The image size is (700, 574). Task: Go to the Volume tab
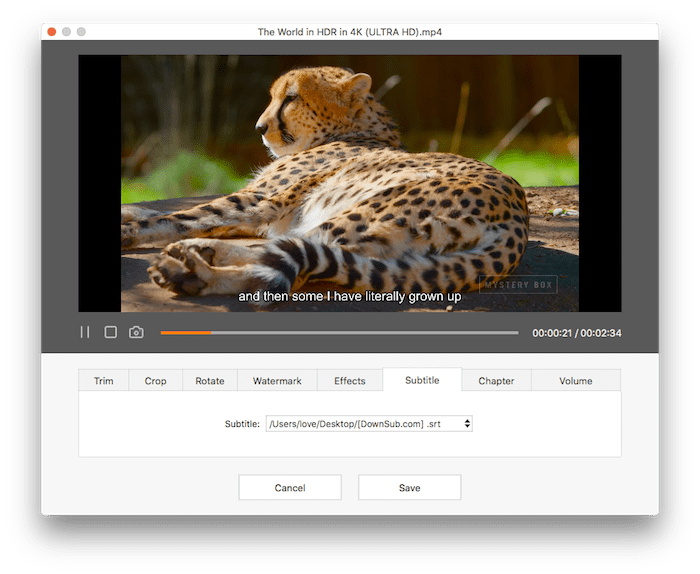coord(576,381)
